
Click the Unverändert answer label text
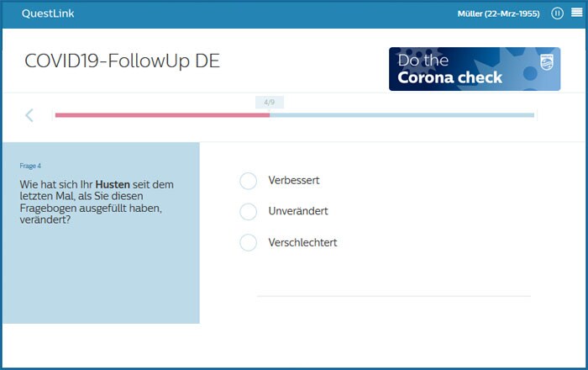pyautogui.click(x=298, y=211)
